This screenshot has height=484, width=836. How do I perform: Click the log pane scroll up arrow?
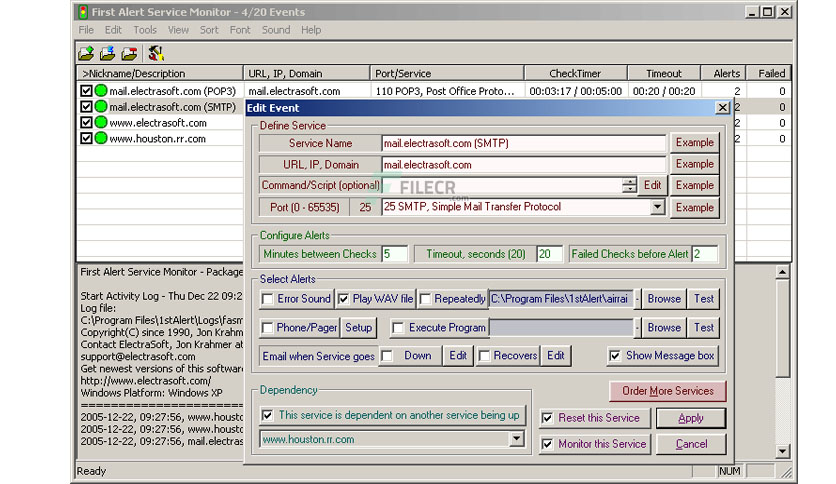click(782, 272)
